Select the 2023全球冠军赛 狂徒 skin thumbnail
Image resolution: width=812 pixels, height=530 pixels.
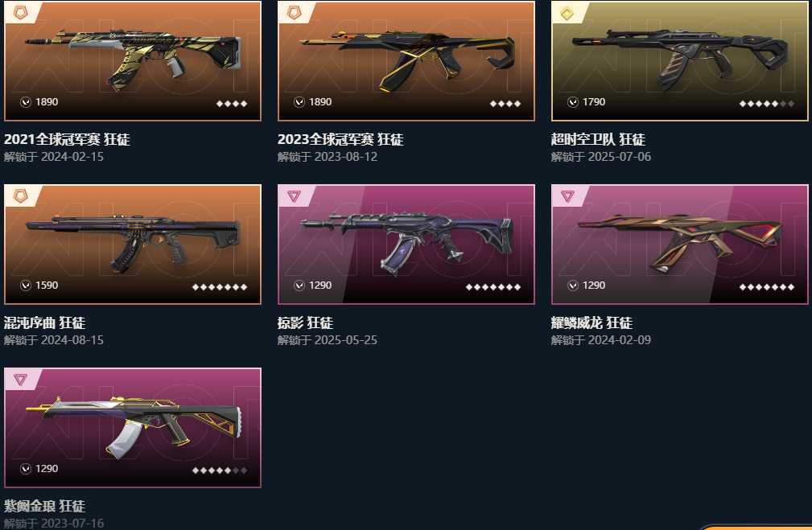(x=406, y=61)
